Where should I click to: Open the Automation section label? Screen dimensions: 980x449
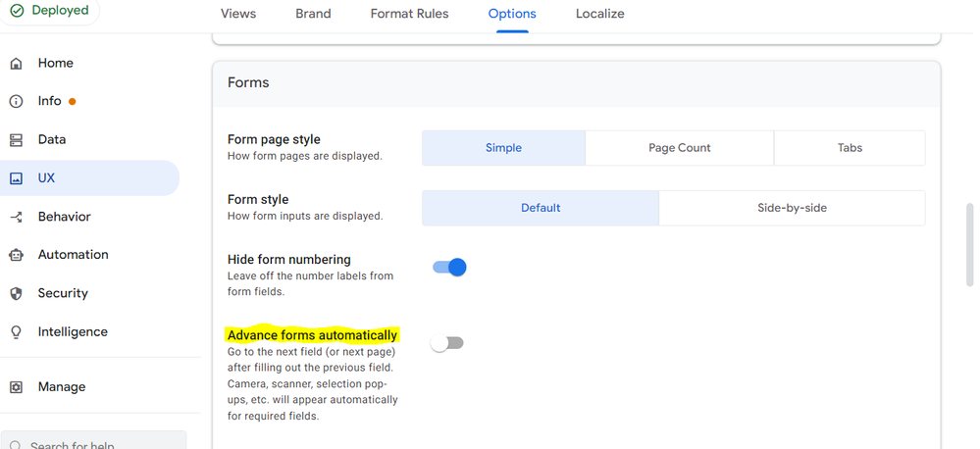(74, 255)
